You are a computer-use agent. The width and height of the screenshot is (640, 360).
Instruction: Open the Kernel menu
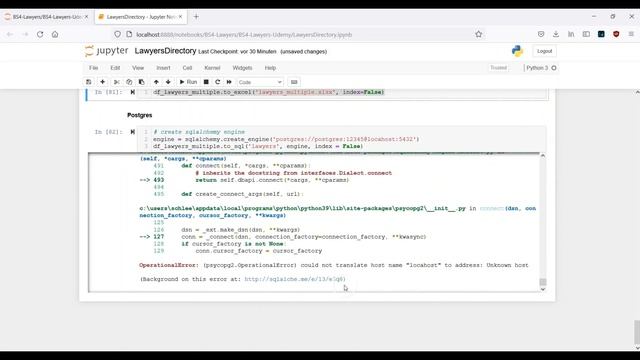pos(212,68)
